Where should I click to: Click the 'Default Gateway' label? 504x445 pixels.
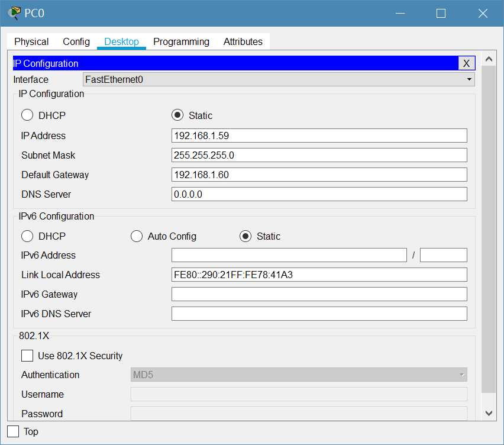[x=55, y=175]
